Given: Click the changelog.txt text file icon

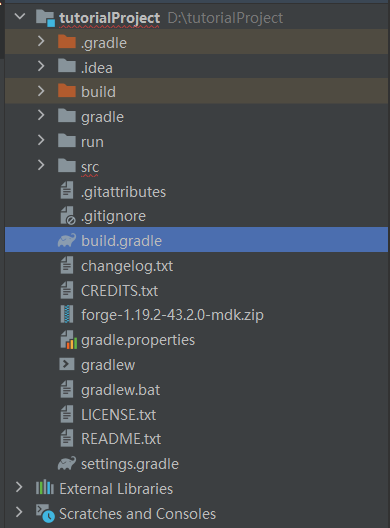Looking at the screenshot, I should tap(67, 265).
